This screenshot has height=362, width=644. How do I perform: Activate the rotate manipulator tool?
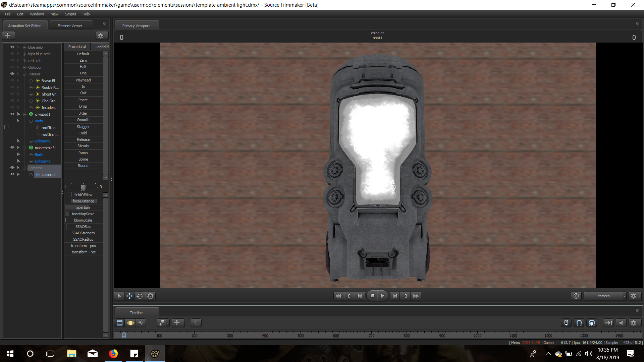(140, 296)
